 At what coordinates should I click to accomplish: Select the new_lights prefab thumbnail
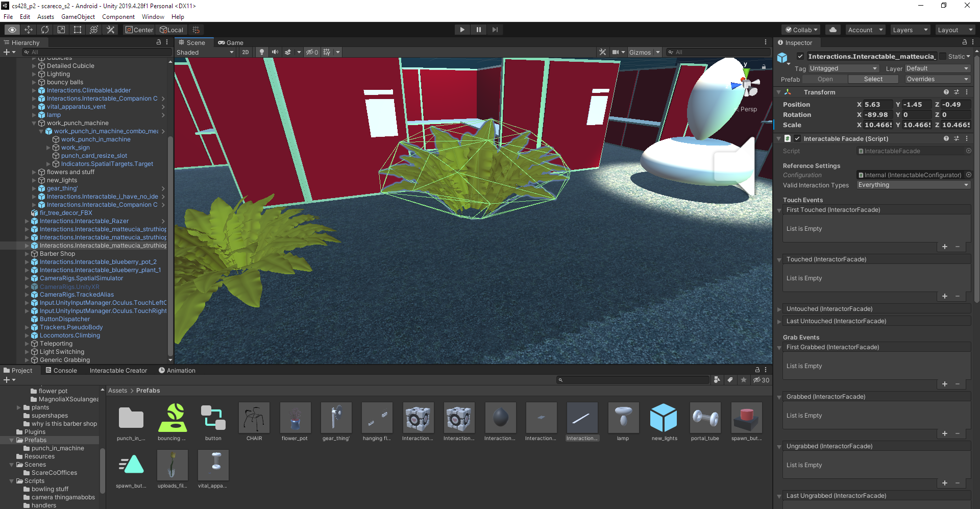664,422
